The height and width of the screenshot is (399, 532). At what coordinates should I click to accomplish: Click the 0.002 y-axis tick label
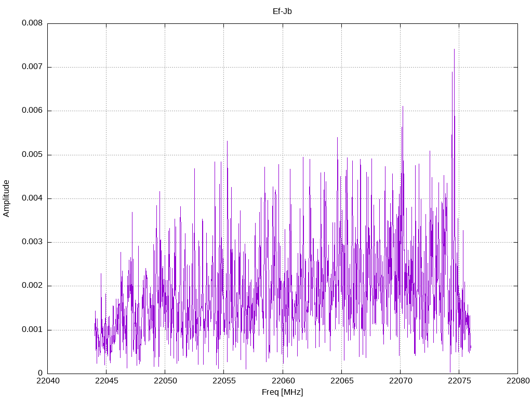[x=32, y=286]
